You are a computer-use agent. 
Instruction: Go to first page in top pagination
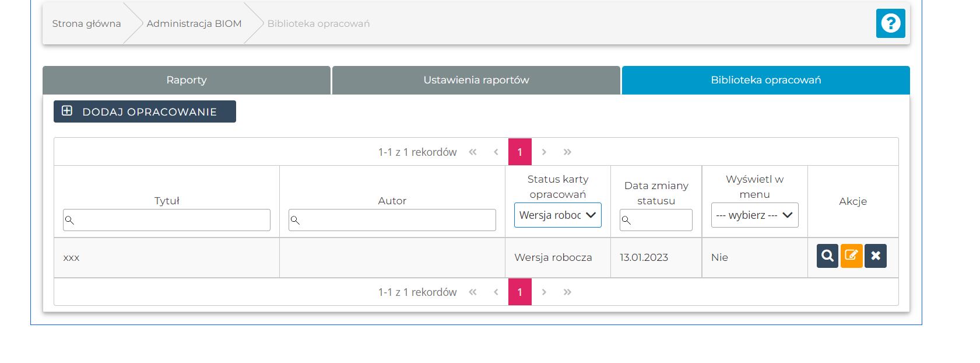473,152
